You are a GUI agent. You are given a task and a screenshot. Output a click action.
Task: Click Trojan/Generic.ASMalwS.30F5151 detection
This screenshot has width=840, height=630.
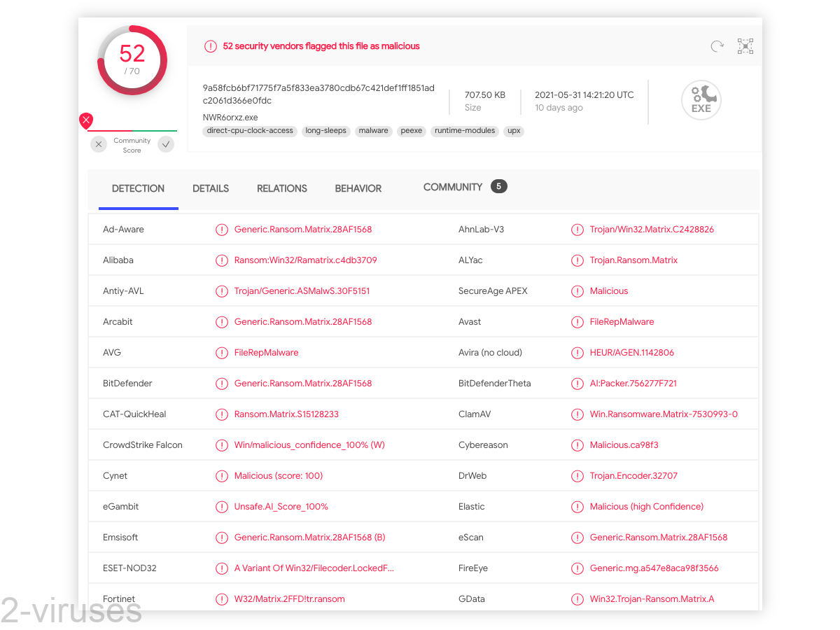(x=302, y=291)
